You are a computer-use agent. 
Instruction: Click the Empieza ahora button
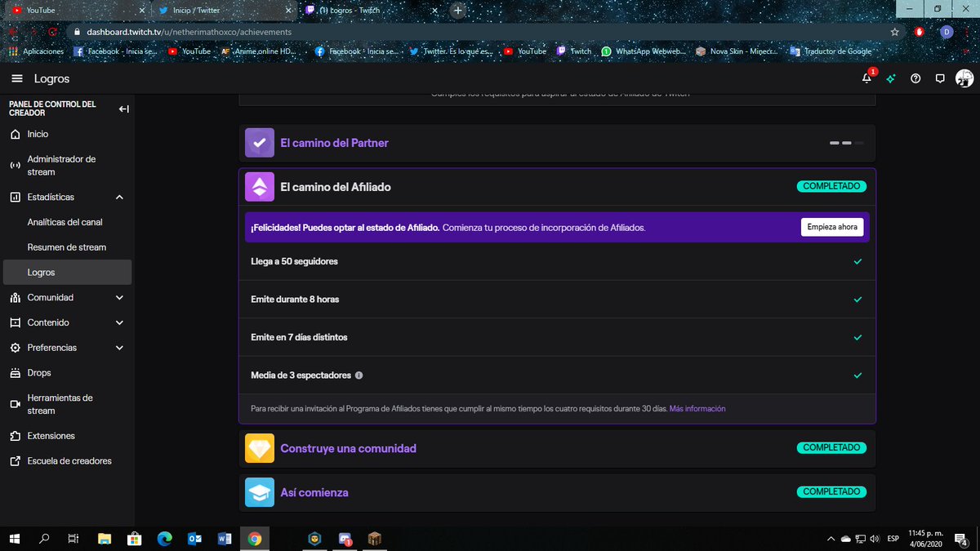click(831, 227)
